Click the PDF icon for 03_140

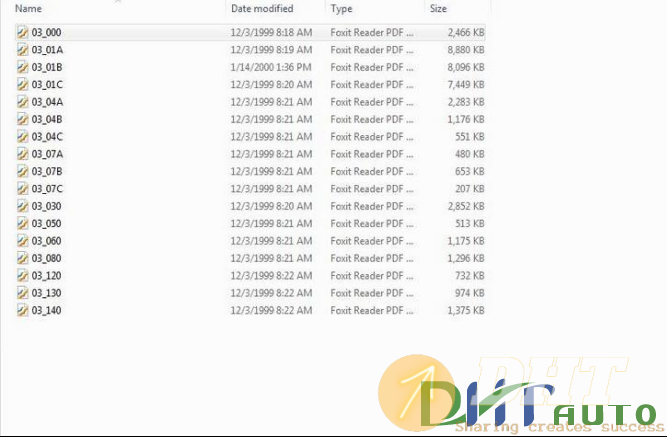pos(23,310)
